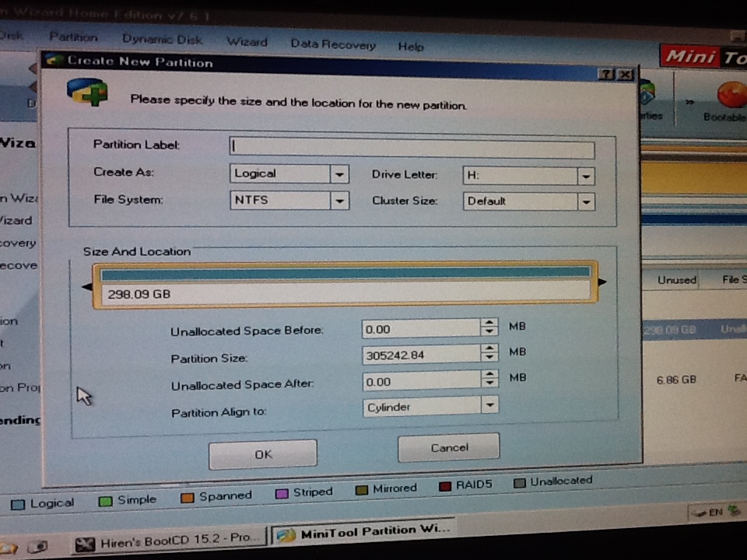
Task: Click the left handle arrow of size bar
Action: click(x=87, y=287)
